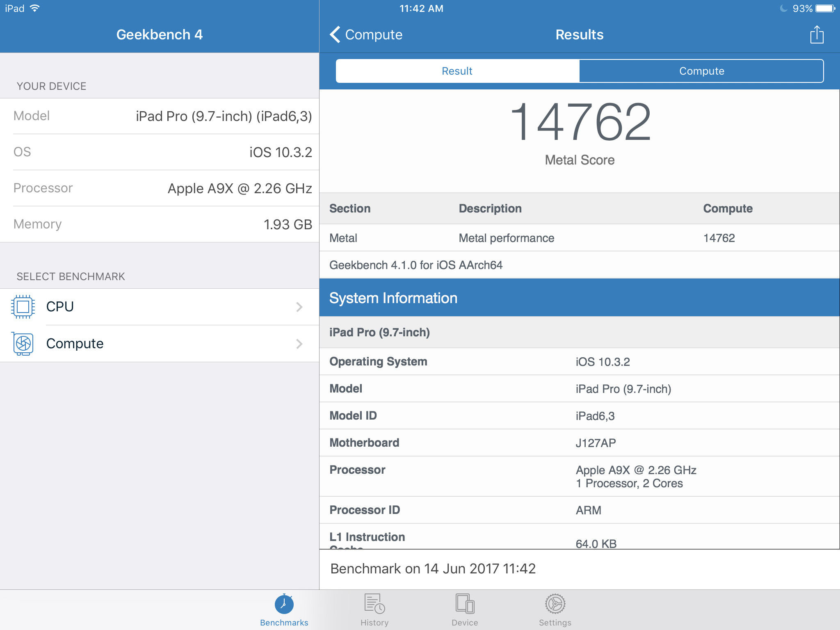Select the Metal performance table row

coord(579,238)
